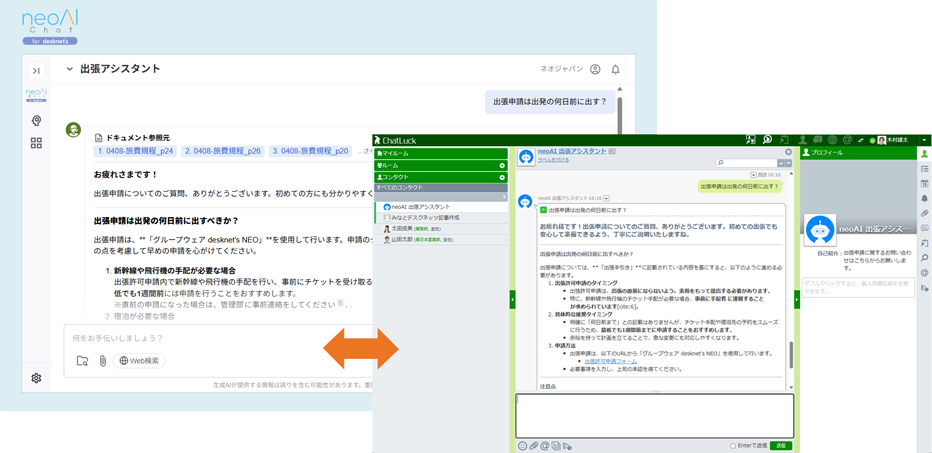Expand the 出張アシスタント title chevron
The height and width of the screenshot is (453, 932).
click(x=70, y=69)
